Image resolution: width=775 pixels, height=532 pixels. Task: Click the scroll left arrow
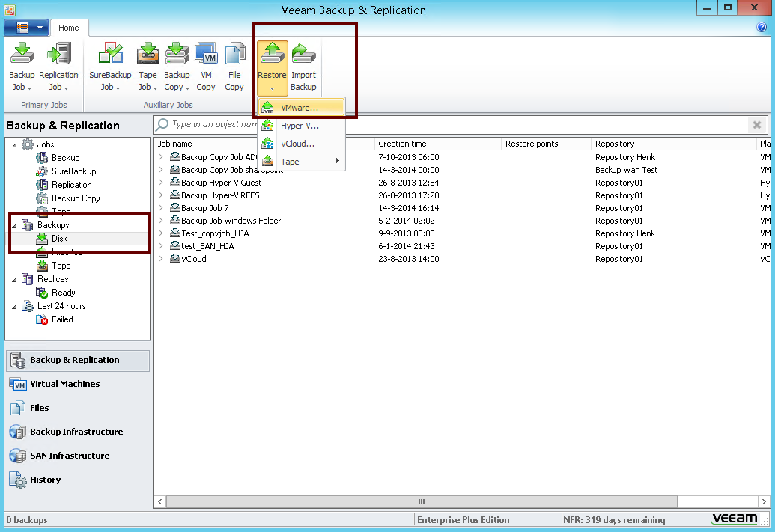pos(160,501)
